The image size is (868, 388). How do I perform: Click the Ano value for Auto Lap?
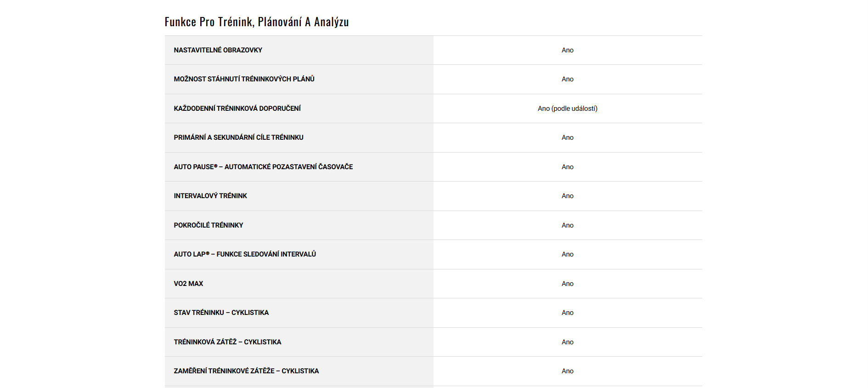(x=567, y=254)
